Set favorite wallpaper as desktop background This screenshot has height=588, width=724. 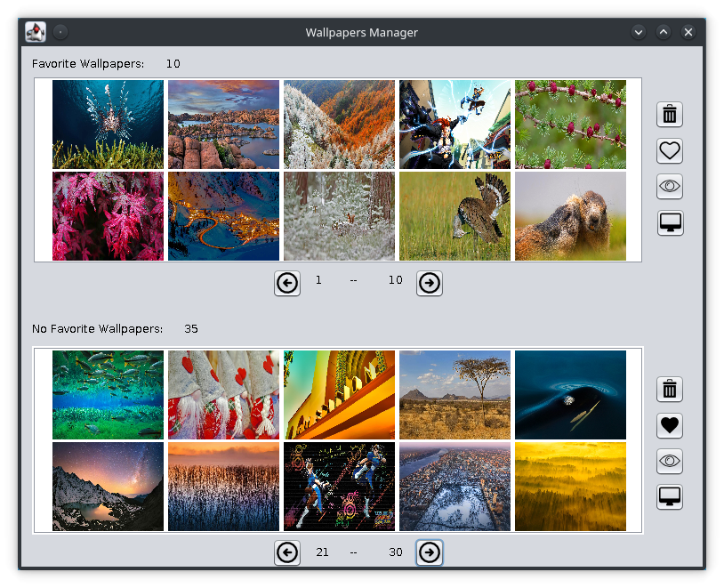(670, 222)
